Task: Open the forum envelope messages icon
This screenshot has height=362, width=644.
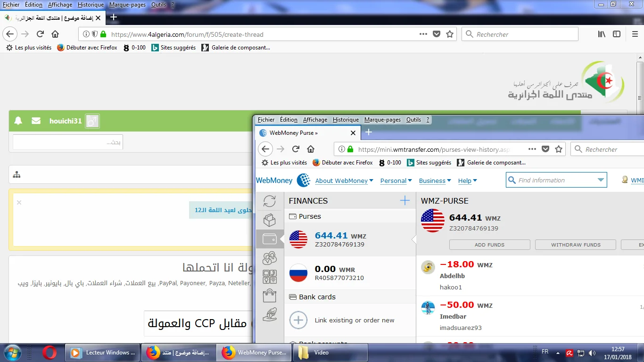Action: (36, 121)
